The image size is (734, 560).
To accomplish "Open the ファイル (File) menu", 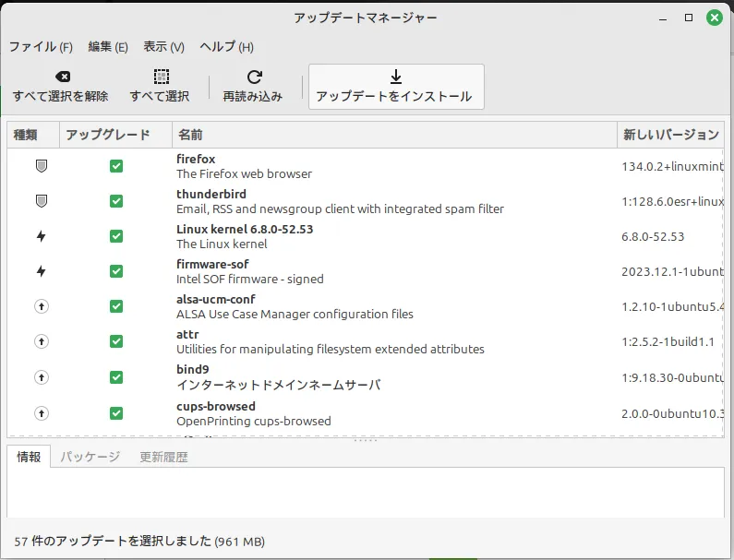I will [x=41, y=47].
